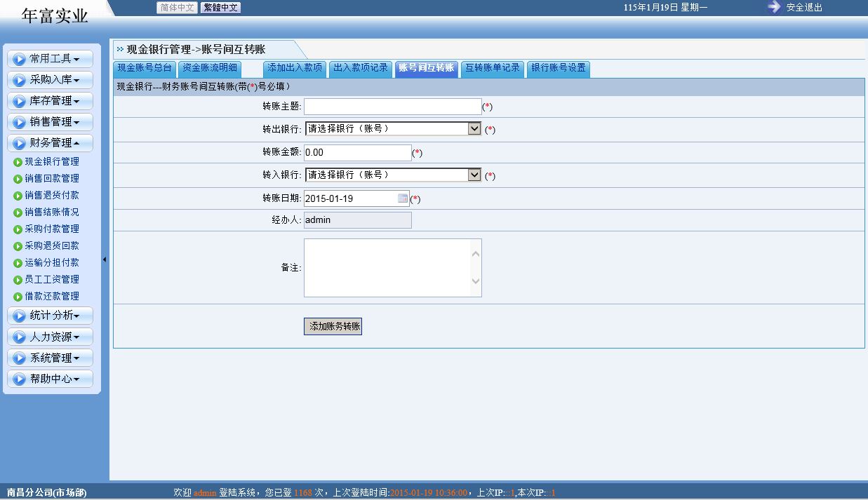Click green bullet icon next to 运输分担付款

point(18,263)
